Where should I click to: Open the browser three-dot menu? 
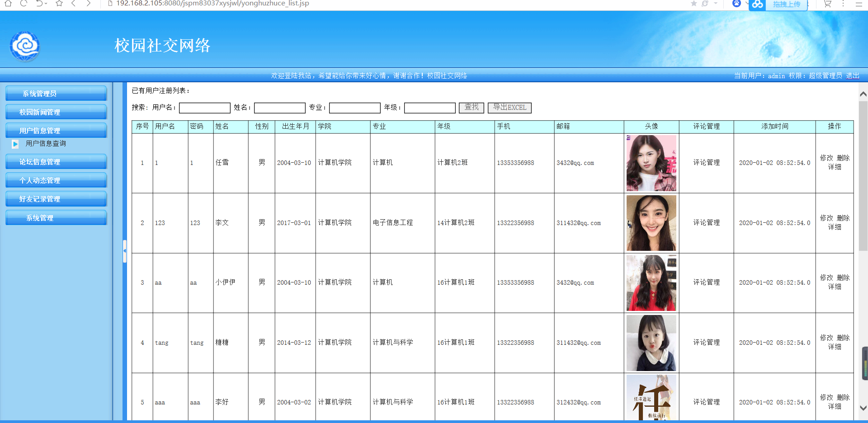843,4
